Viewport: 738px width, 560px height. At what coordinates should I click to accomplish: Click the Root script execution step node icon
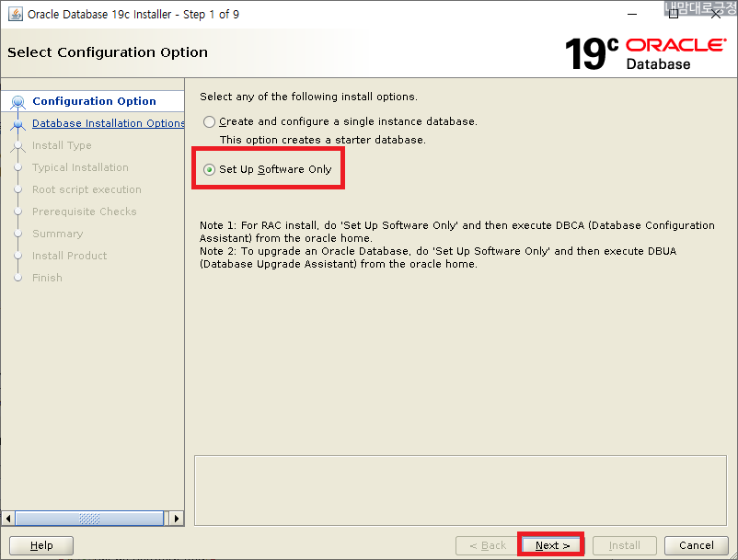[17, 189]
